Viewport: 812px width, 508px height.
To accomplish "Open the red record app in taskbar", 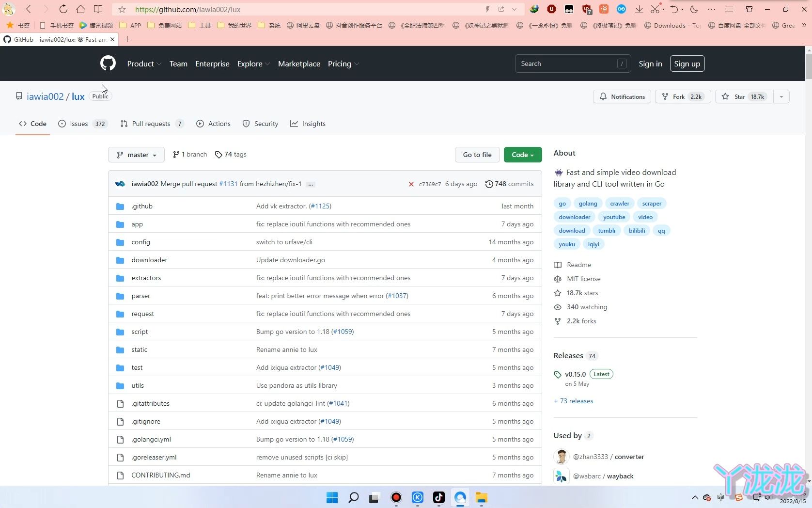I will [396, 497].
